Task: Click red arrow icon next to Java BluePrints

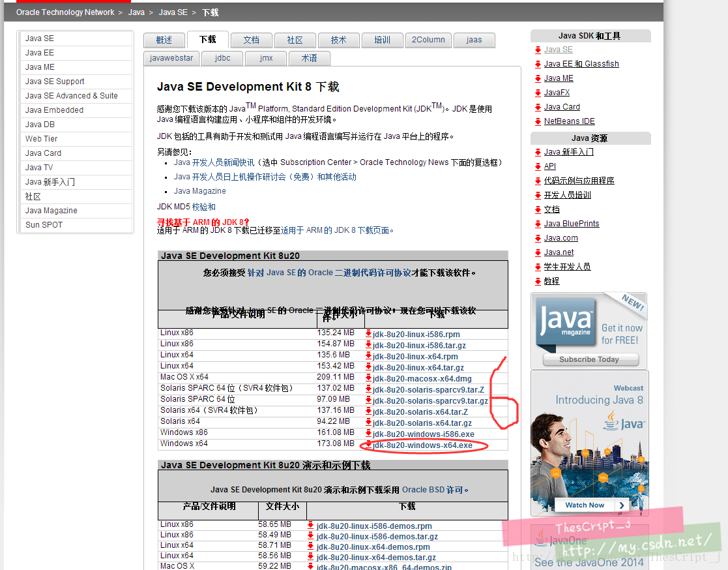Action: tap(538, 224)
